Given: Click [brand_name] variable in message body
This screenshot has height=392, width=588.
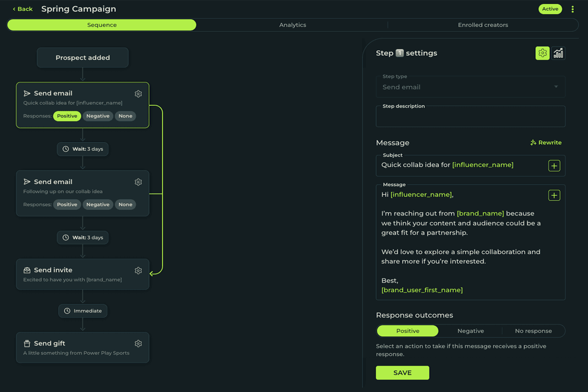Looking at the screenshot, I should click(x=480, y=214).
